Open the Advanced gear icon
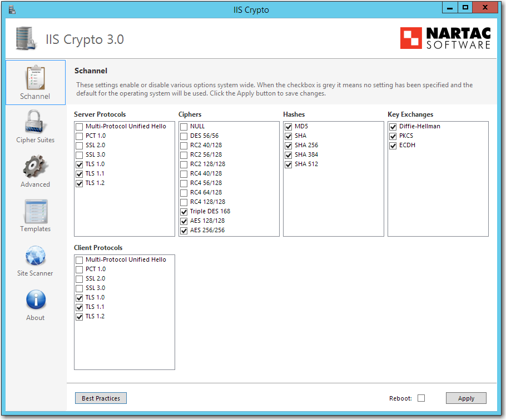 click(x=35, y=167)
